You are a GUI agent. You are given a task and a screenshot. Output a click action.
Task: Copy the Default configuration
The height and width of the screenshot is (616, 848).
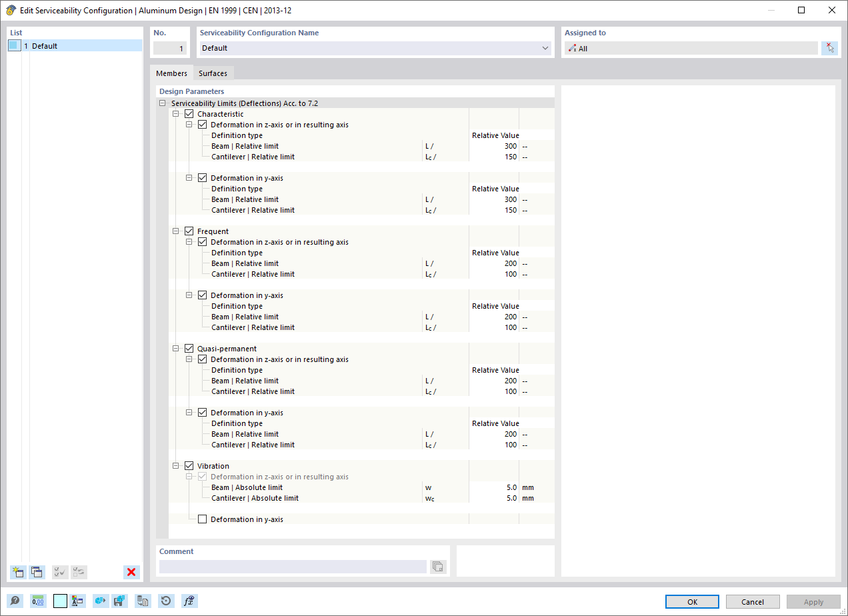[37, 572]
